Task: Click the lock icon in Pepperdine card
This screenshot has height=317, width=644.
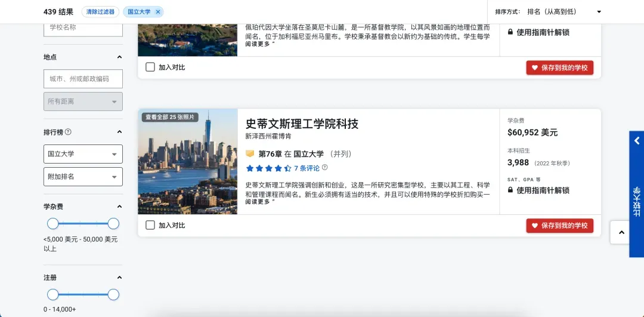Action: click(510, 32)
